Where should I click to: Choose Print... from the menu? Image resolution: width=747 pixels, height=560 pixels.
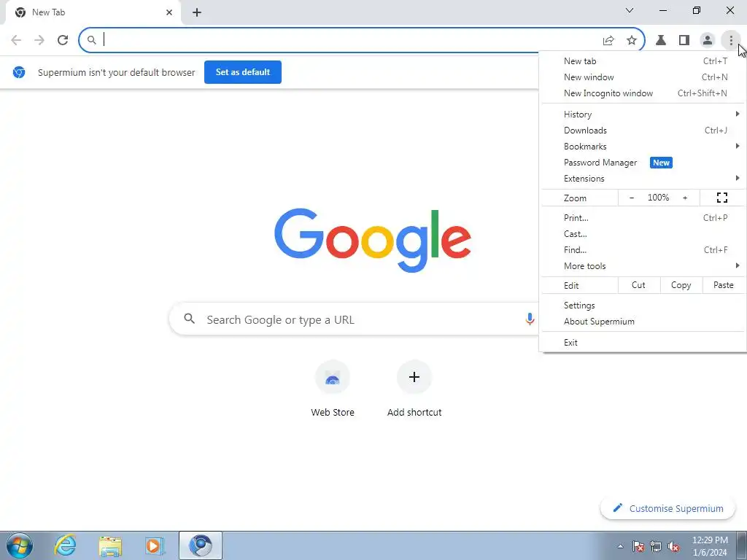[643, 217]
